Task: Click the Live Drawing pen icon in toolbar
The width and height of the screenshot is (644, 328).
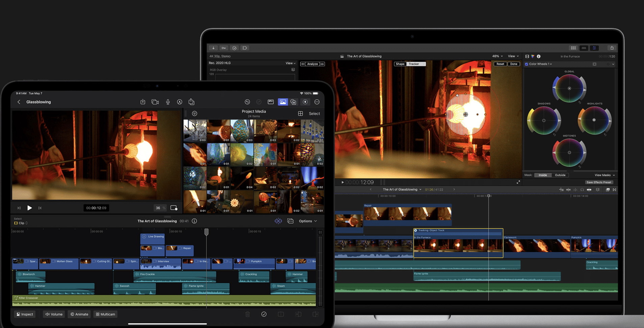Action: tap(180, 102)
